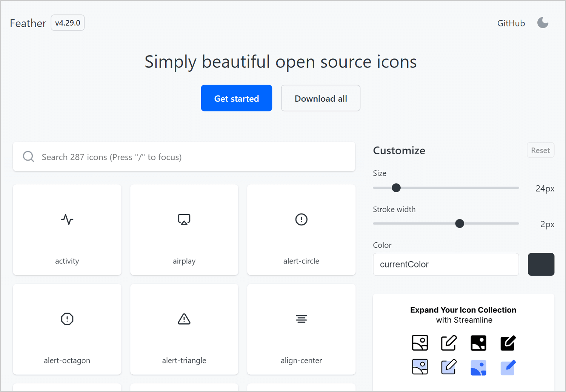The height and width of the screenshot is (392, 566).
Task: Click the airplay label text
Action: [x=184, y=261]
